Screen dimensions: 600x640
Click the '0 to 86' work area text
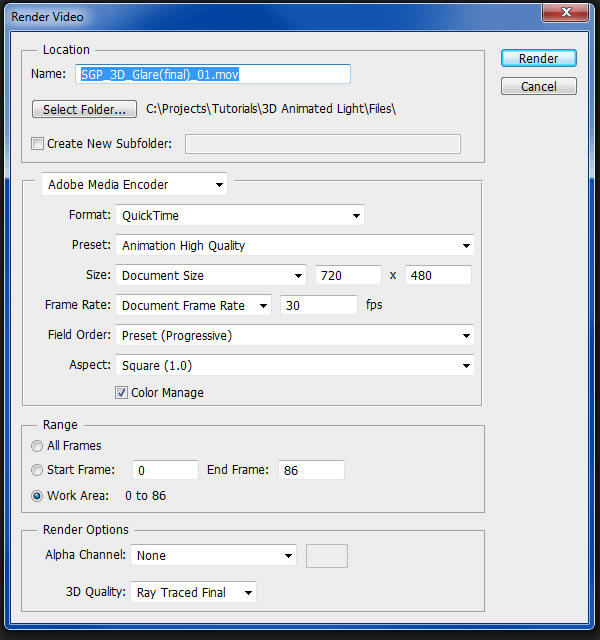point(146,496)
